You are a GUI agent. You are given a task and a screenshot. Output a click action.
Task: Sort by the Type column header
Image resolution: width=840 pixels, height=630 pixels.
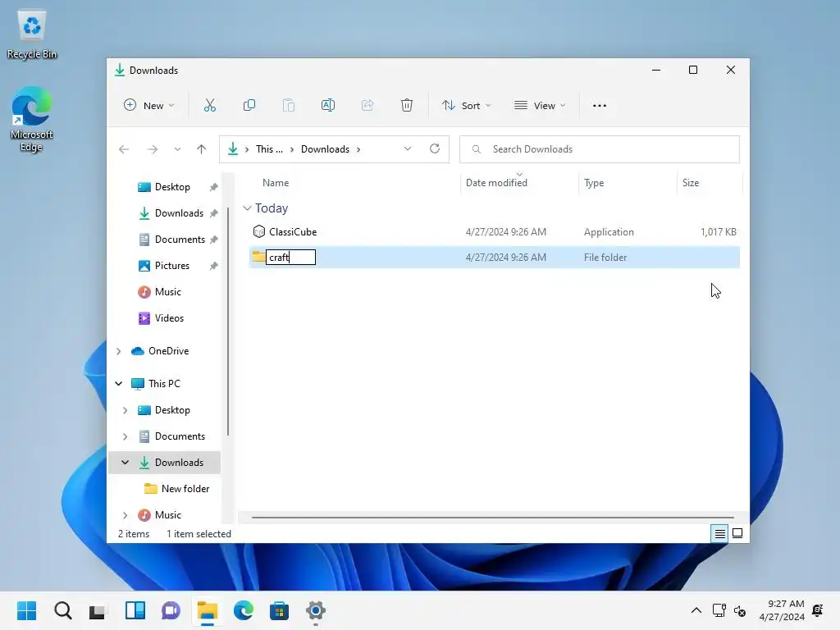pos(594,183)
